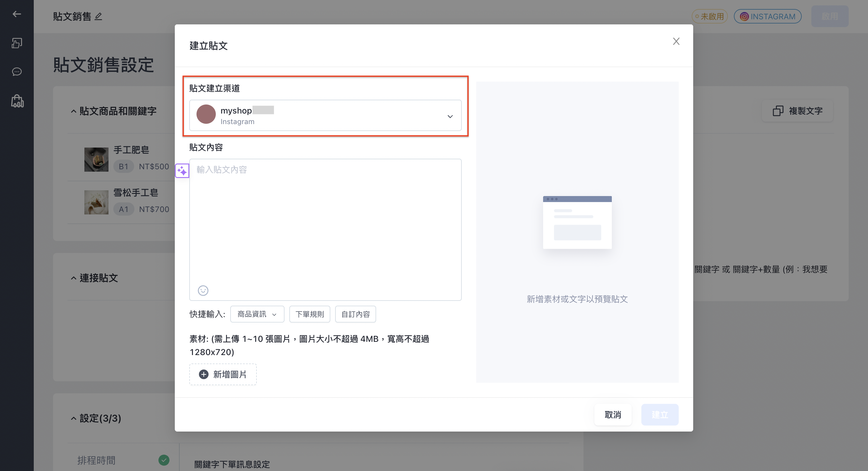
Task: Insert 自訂內容 quick input
Action: point(356,314)
